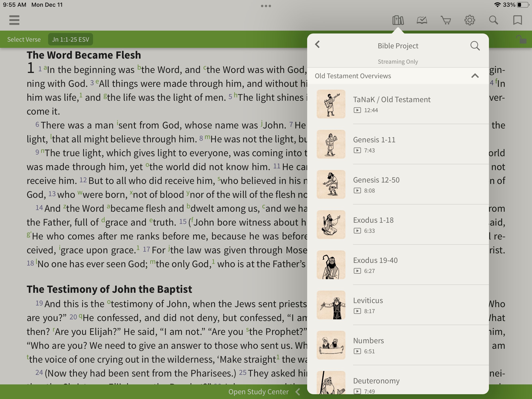This screenshot has height=399, width=532.
Task: Open the hamburger main menu
Action: [x=14, y=20]
